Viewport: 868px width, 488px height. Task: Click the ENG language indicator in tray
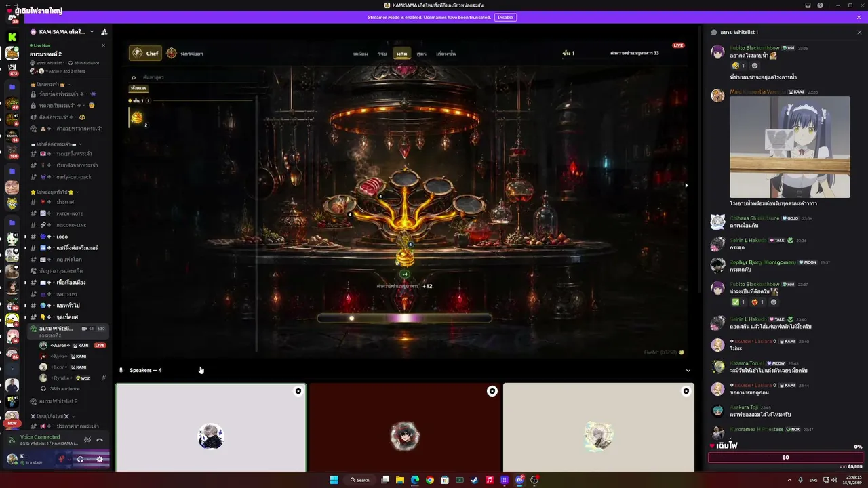tap(813, 480)
